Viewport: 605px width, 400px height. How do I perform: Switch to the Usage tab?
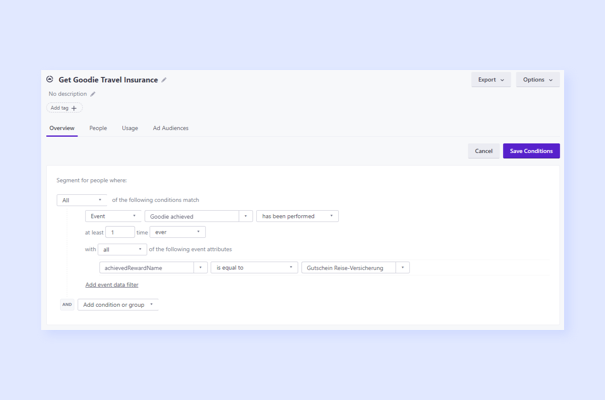130,128
